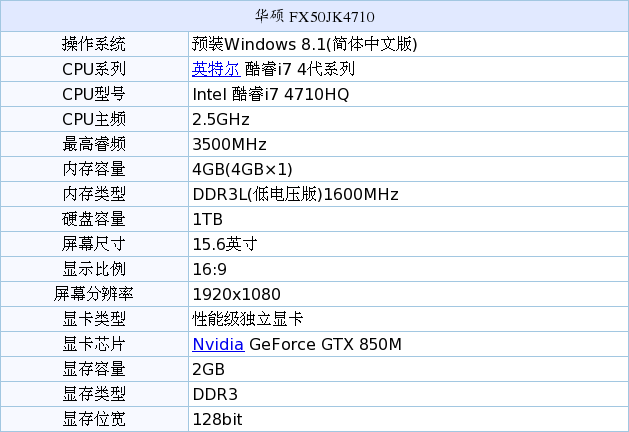Viewport: 629px width, 432px height.
Task: Select the value Intel 酷睿i7 4710HQ
Action: coord(271,94)
